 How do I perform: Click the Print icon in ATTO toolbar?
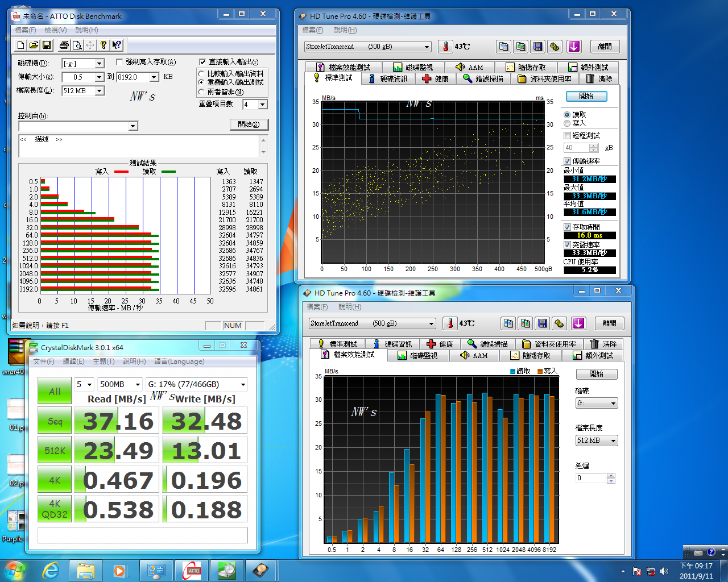pos(64,45)
